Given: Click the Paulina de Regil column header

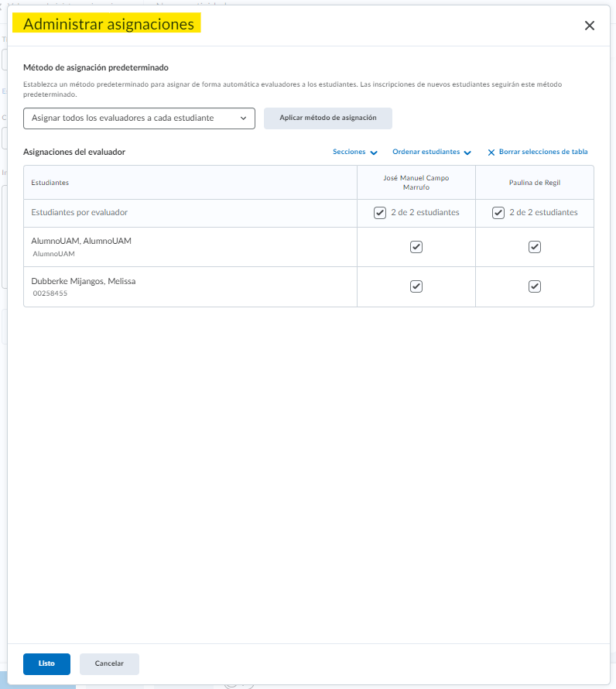Looking at the screenshot, I should (535, 183).
